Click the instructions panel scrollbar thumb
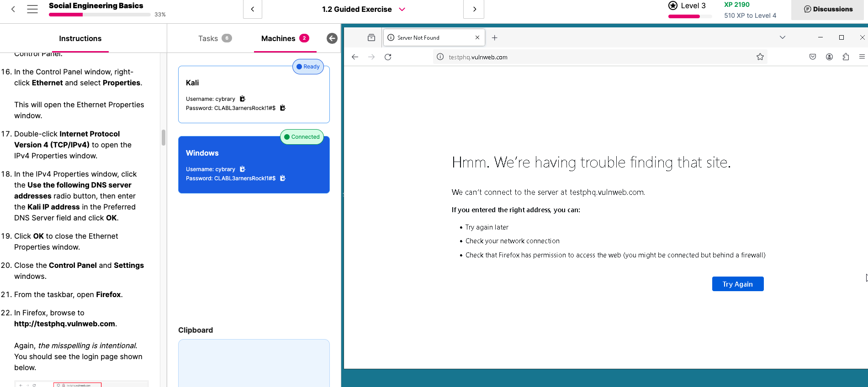 (x=164, y=137)
